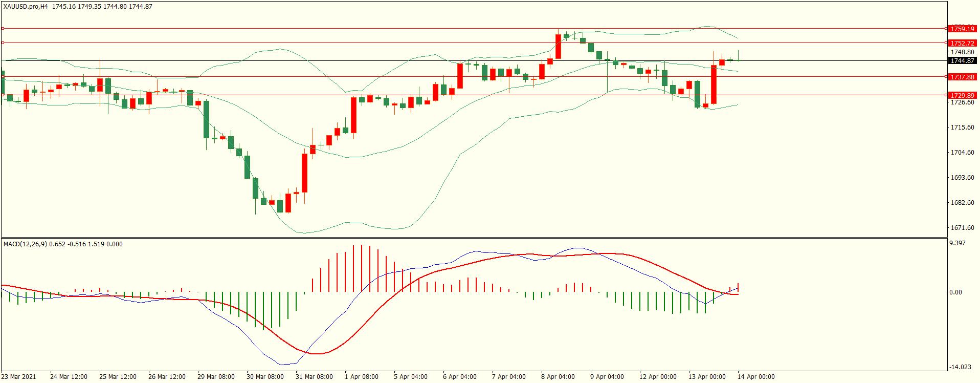This screenshot has height=383, width=980.
Task: Click the 1671.60 price scale value
Action: click(962, 228)
